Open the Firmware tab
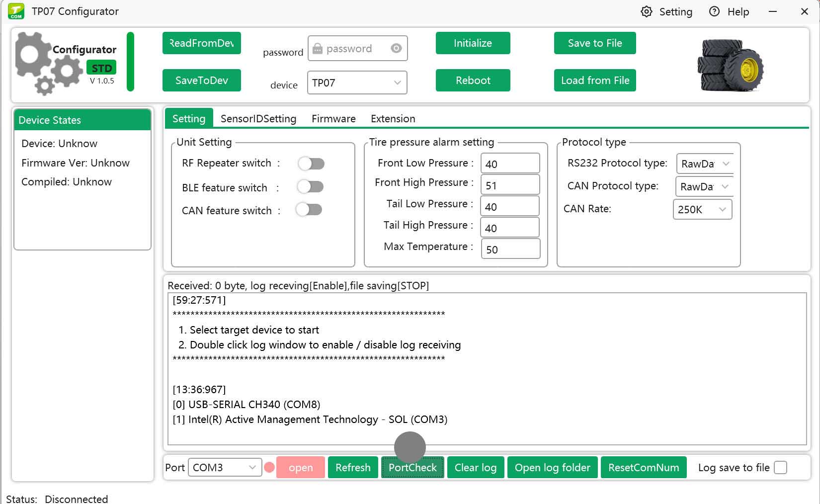Viewport: 820px width, 504px height. (333, 118)
